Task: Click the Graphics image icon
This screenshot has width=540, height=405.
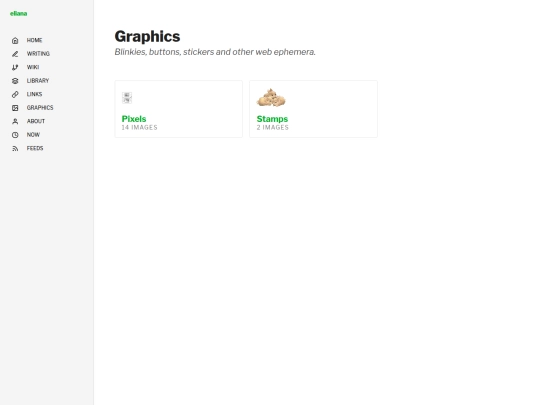Action: (x=15, y=108)
